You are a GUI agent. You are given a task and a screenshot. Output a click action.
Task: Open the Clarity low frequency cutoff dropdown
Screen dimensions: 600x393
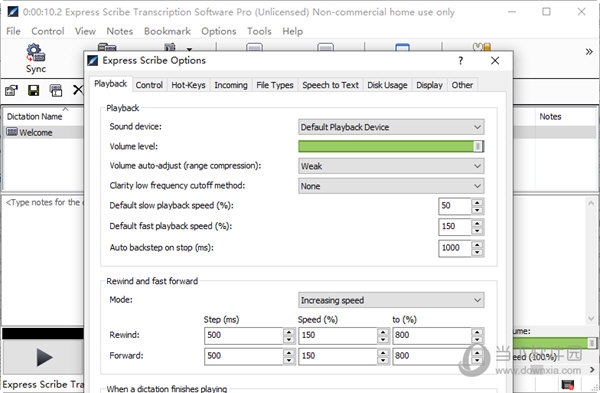391,186
